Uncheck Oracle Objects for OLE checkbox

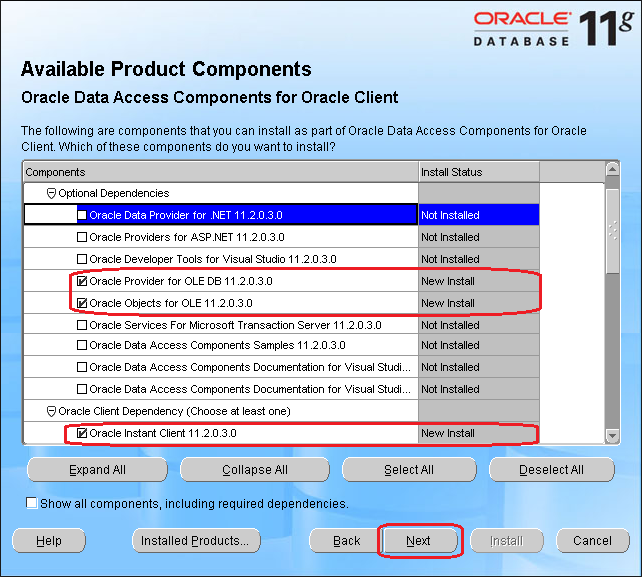point(82,303)
